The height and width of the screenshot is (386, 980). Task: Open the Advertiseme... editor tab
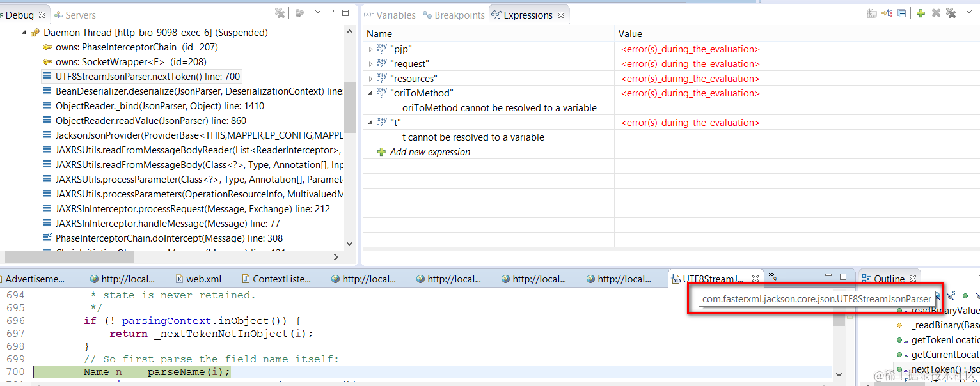(x=33, y=279)
